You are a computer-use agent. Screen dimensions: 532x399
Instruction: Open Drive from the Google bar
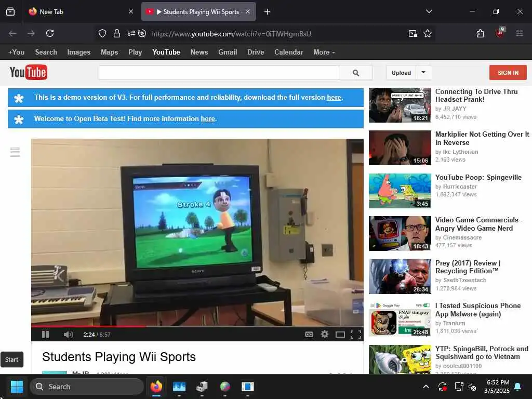click(x=256, y=52)
